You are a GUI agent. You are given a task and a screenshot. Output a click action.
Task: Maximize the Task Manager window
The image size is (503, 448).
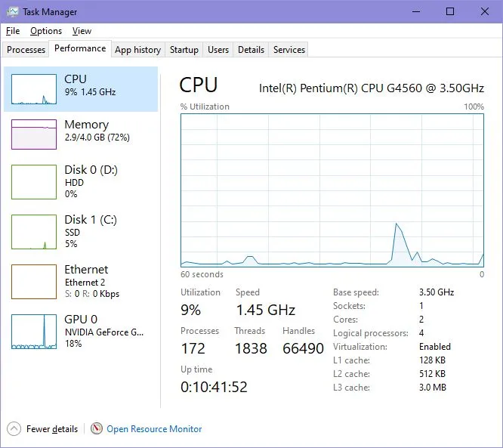450,12
